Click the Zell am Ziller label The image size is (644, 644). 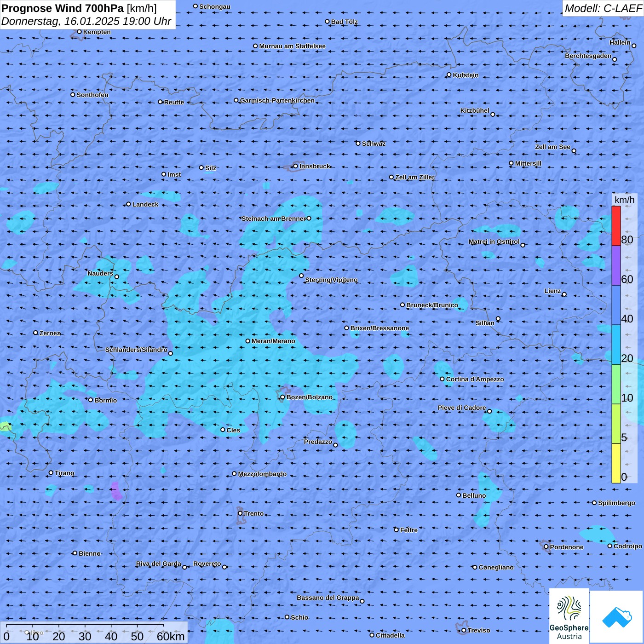tap(414, 177)
